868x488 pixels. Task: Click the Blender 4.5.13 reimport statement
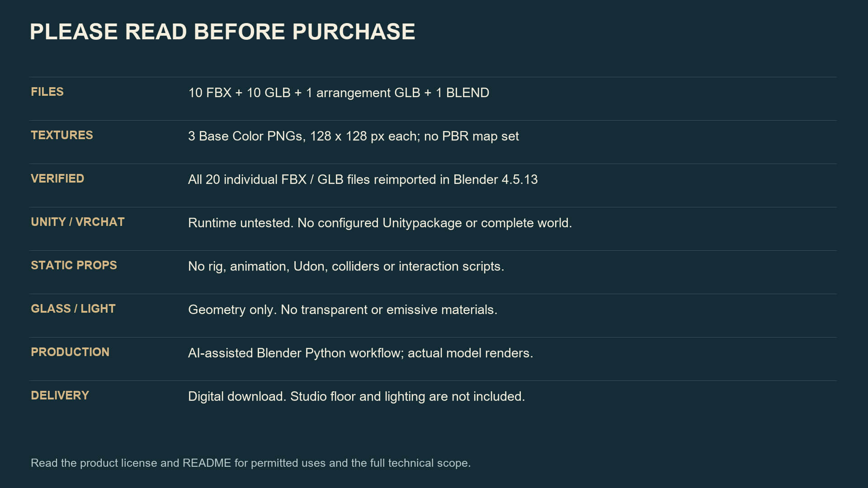tap(363, 179)
